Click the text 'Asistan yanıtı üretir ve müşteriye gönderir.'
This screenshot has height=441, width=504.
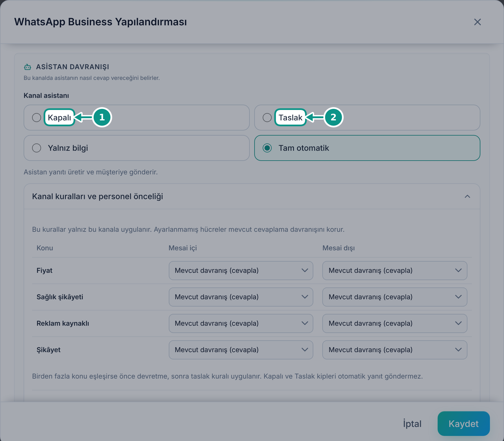click(x=91, y=172)
